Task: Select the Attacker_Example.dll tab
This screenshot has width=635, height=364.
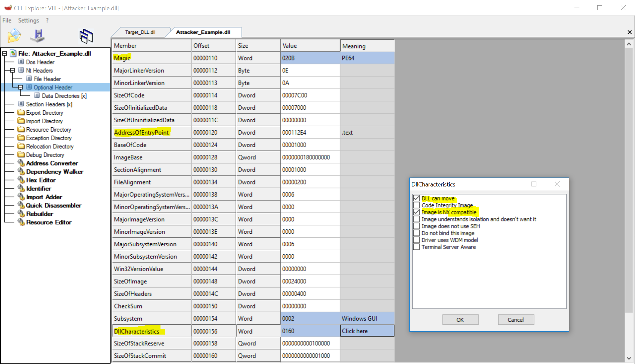Action: (203, 32)
